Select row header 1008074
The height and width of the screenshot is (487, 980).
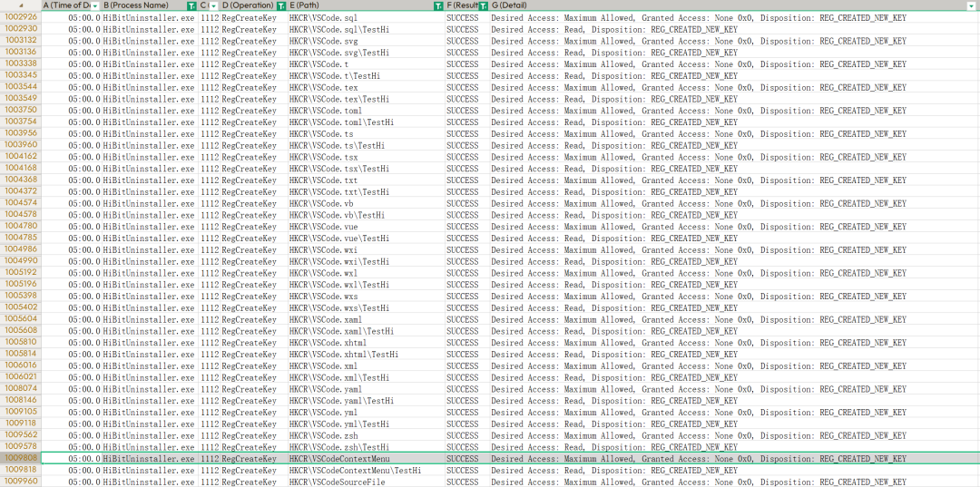pos(21,389)
